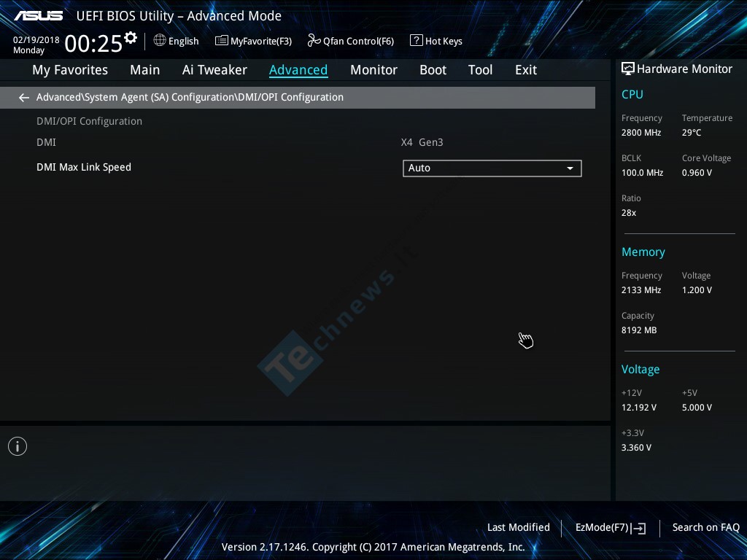Screen dimensions: 747x560
Task: Click the clock time 00:25
Action: click(x=93, y=44)
